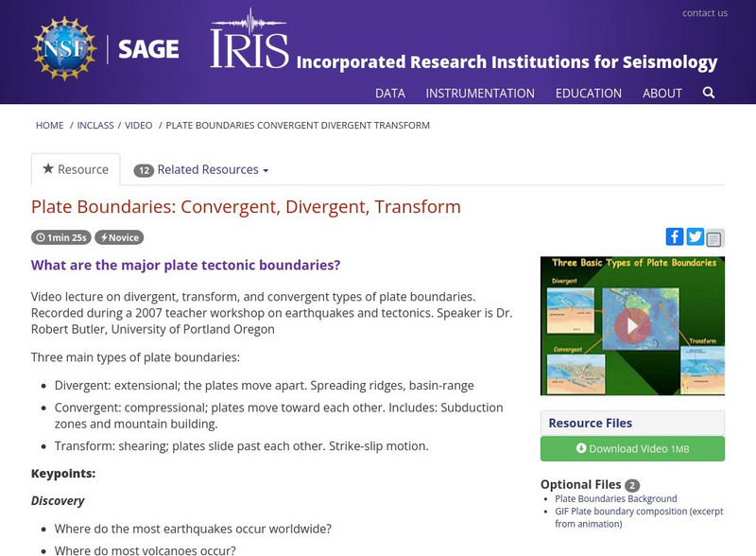The width and height of the screenshot is (756, 556).
Task: Click the star icon on the Resource tab
Action: click(x=47, y=168)
